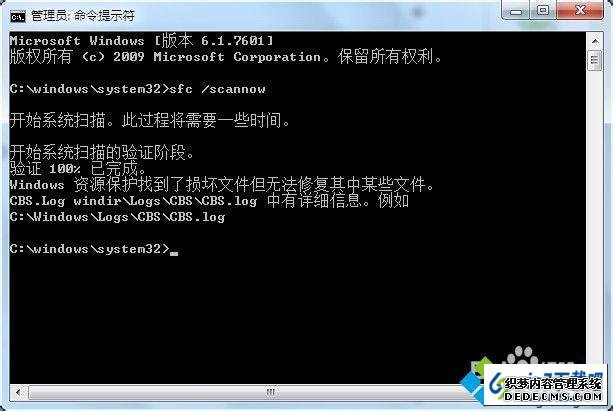This screenshot has height=411, width=613.
Task: Click the vertical scrollbar thumb grip
Action: (x=595, y=60)
